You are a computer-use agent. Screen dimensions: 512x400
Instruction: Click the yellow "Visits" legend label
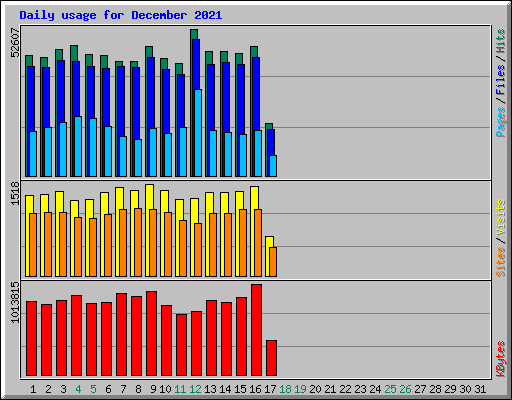(x=500, y=217)
